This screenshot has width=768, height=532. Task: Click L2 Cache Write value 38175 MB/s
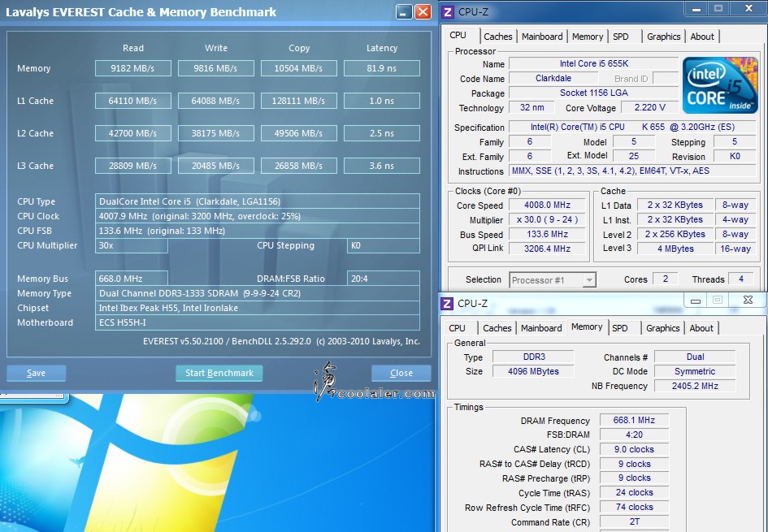point(215,133)
